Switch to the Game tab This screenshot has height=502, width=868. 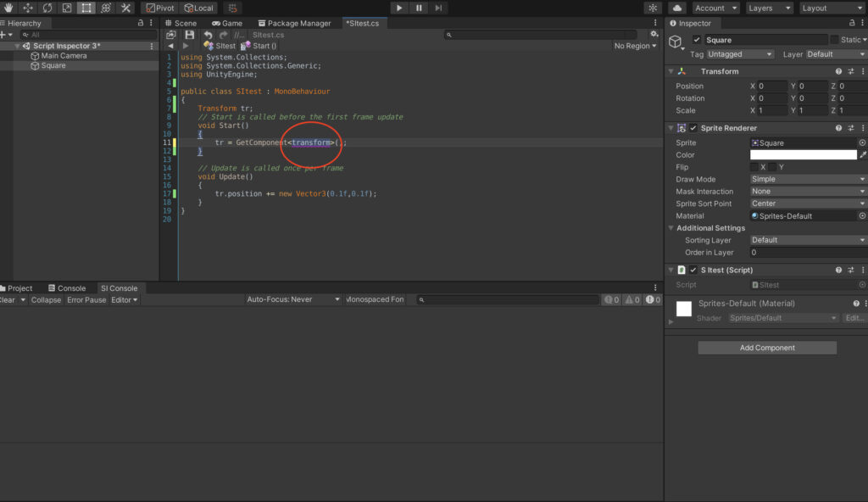[x=227, y=23]
